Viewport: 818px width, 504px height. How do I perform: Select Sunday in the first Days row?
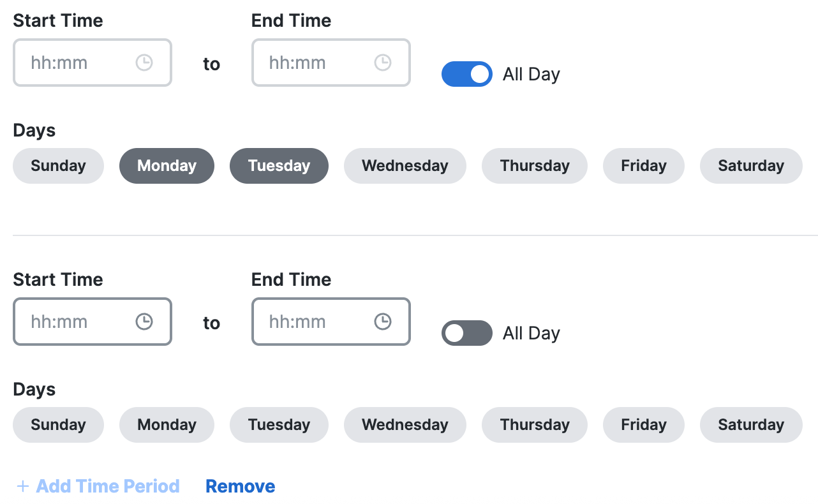point(58,166)
